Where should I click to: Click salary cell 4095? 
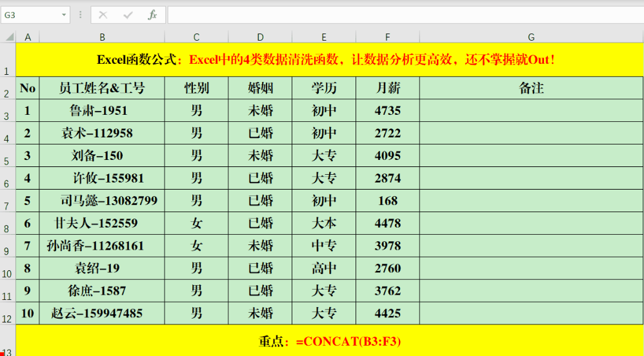388,155
